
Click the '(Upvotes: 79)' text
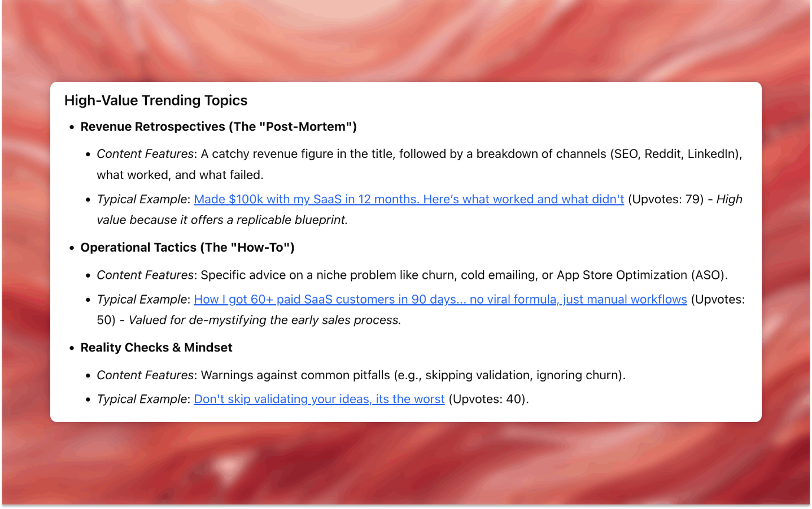point(666,199)
